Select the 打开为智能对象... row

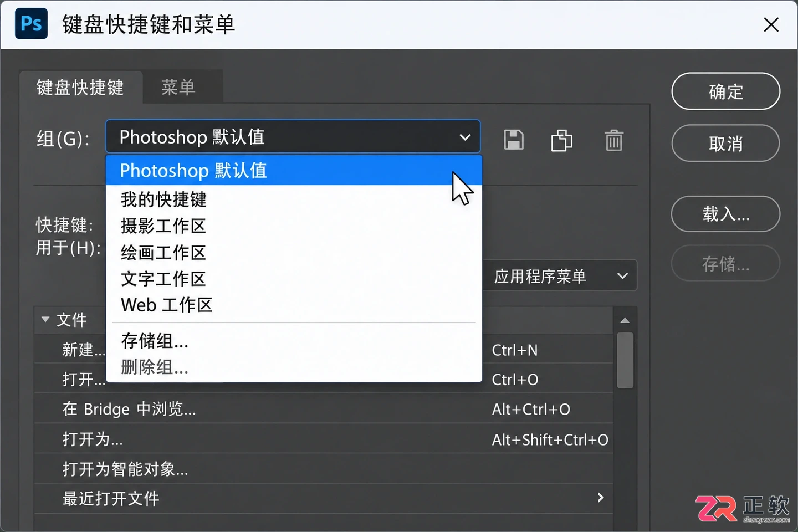324,469
